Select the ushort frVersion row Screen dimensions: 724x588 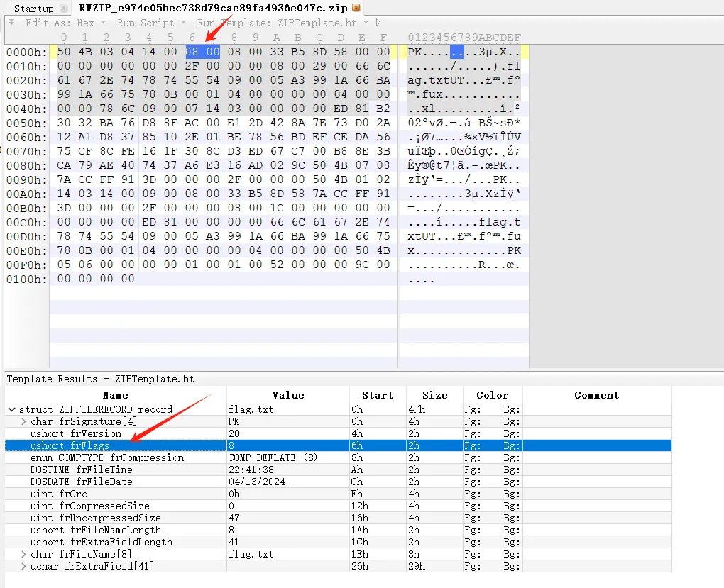click(338, 433)
